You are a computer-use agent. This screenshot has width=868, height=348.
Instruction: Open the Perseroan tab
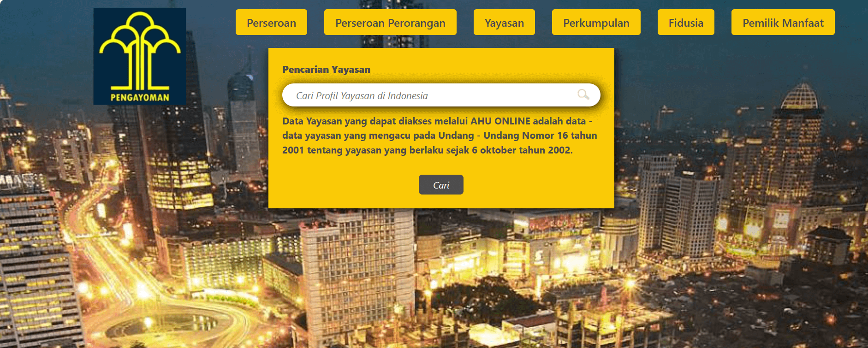click(271, 22)
